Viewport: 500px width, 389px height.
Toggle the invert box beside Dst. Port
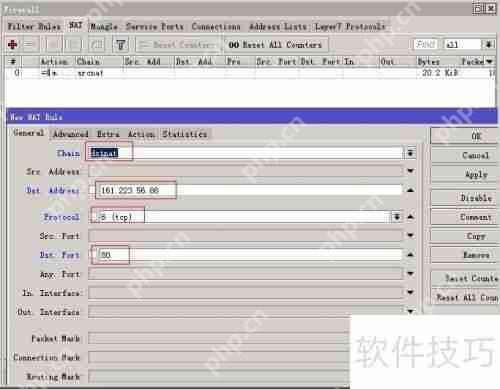(94, 255)
